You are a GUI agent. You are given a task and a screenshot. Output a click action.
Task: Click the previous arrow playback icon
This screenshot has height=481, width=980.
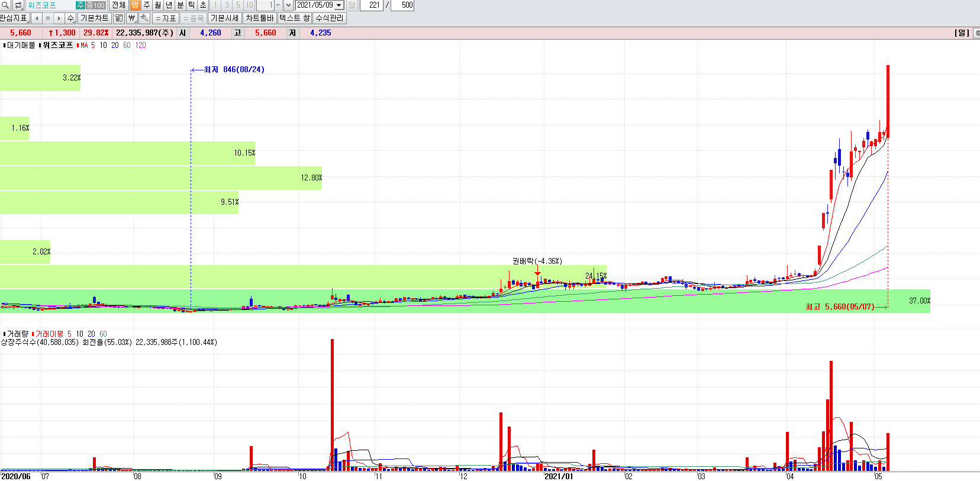pyautogui.click(x=37, y=18)
